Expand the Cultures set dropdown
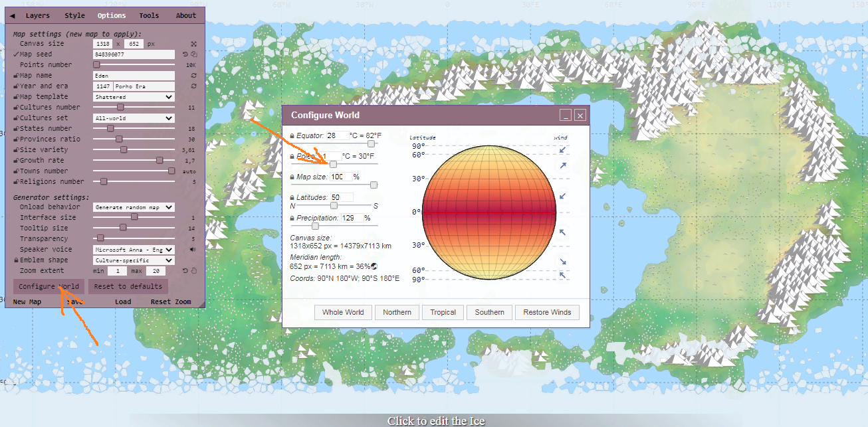 point(134,118)
